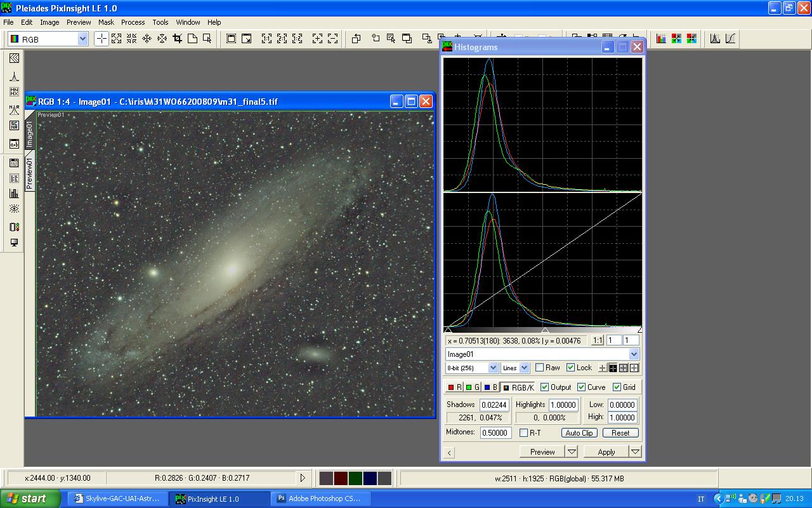812x508 pixels.
Task: Open the NR histogram tool in sidebar
Action: click(14, 110)
